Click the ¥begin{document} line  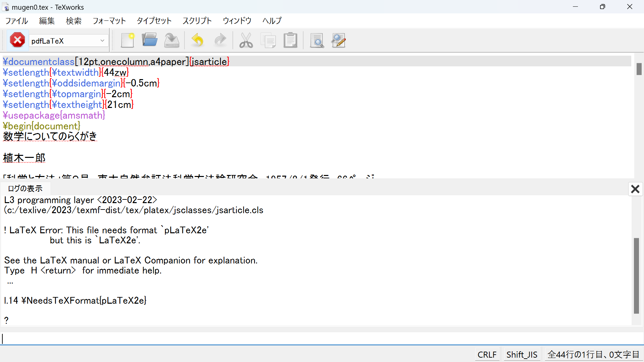click(42, 126)
